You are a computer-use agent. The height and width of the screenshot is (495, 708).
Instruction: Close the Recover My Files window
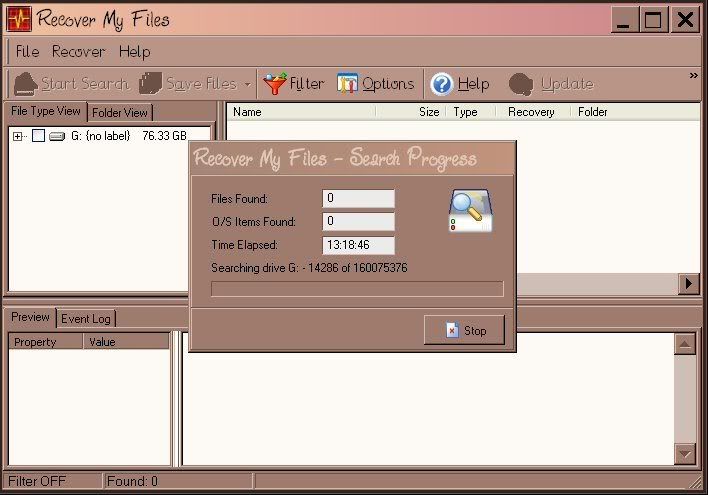tap(685, 20)
